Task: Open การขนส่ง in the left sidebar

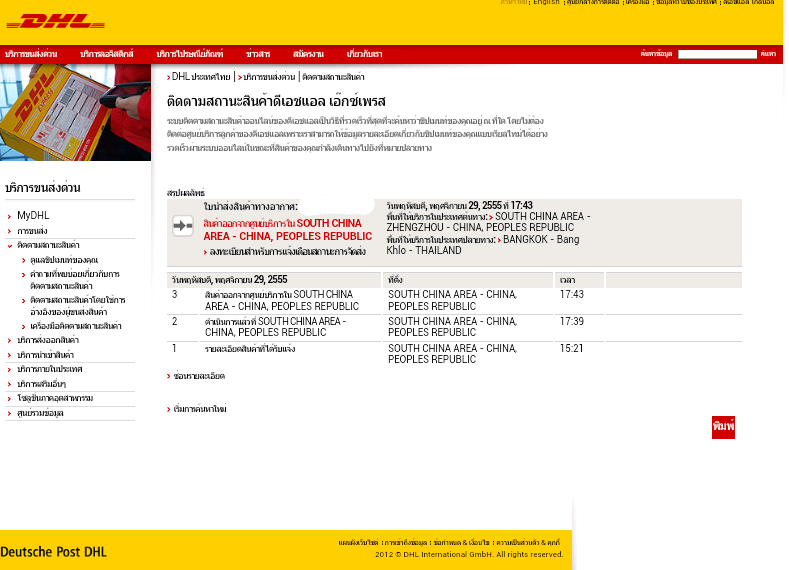Action: (32, 231)
